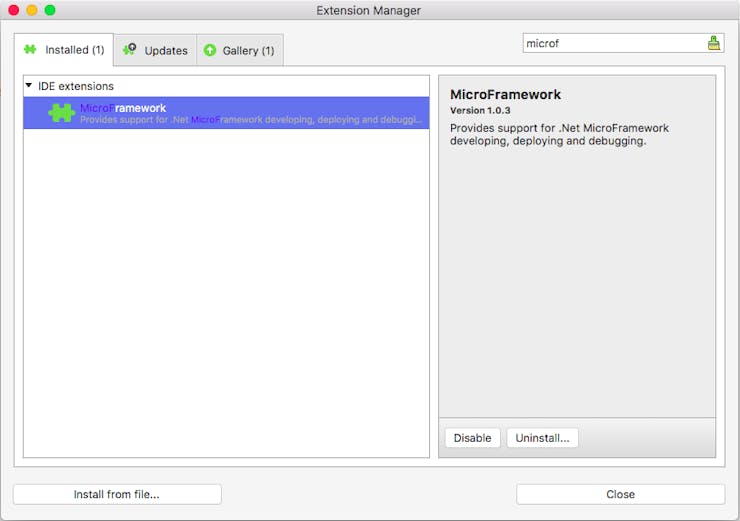The height and width of the screenshot is (521, 740).
Task: Open the Updates tab
Action: pos(155,50)
